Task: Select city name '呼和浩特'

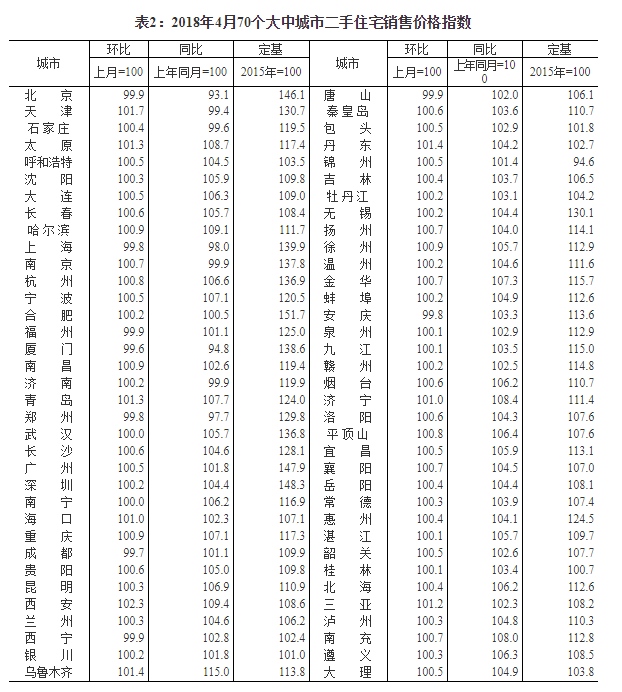Action: (x=49, y=162)
